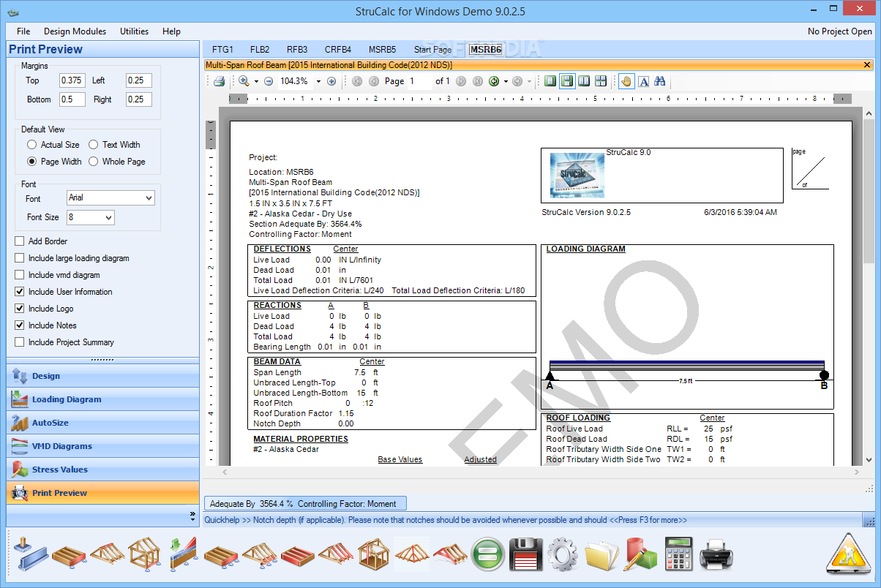Uncheck Include User Information
This screenshot has width=881, height=588.
[19, 292]
